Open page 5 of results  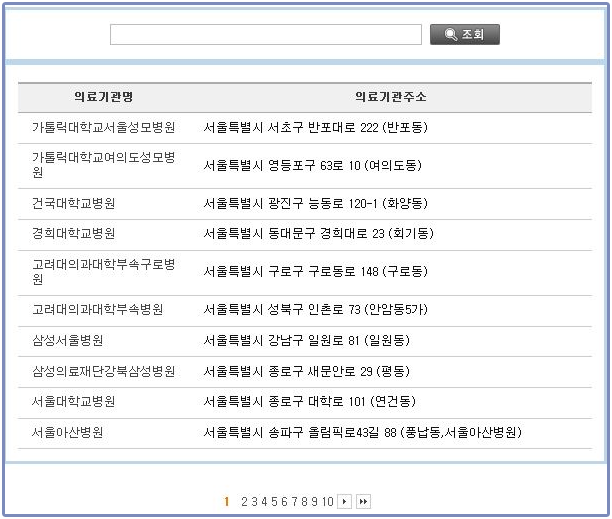pyautogui.click(x=274, y=501)
